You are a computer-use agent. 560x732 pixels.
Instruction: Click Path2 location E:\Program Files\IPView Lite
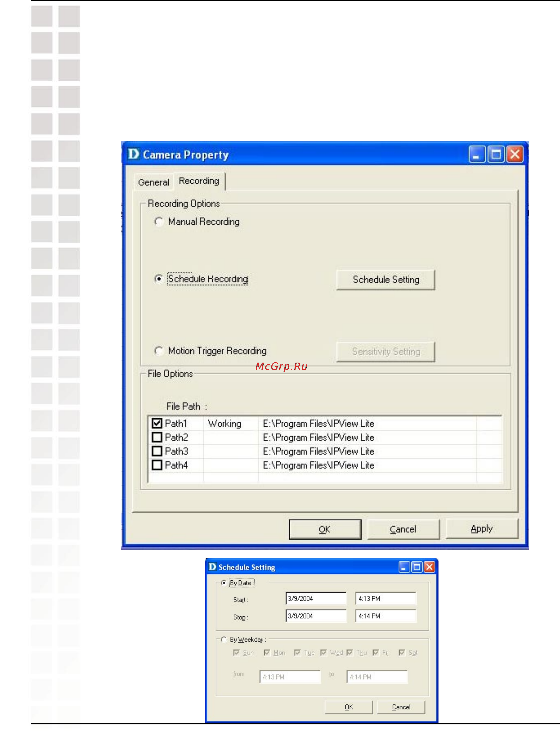(318, 437)
